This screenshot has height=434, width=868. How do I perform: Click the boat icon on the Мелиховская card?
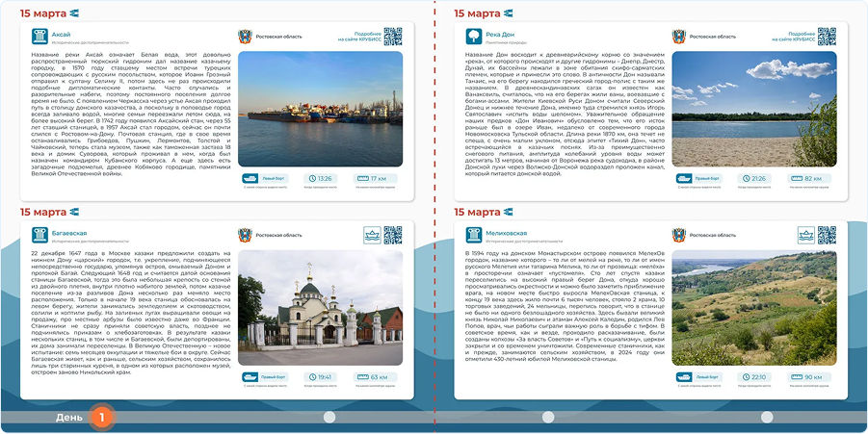806,235
